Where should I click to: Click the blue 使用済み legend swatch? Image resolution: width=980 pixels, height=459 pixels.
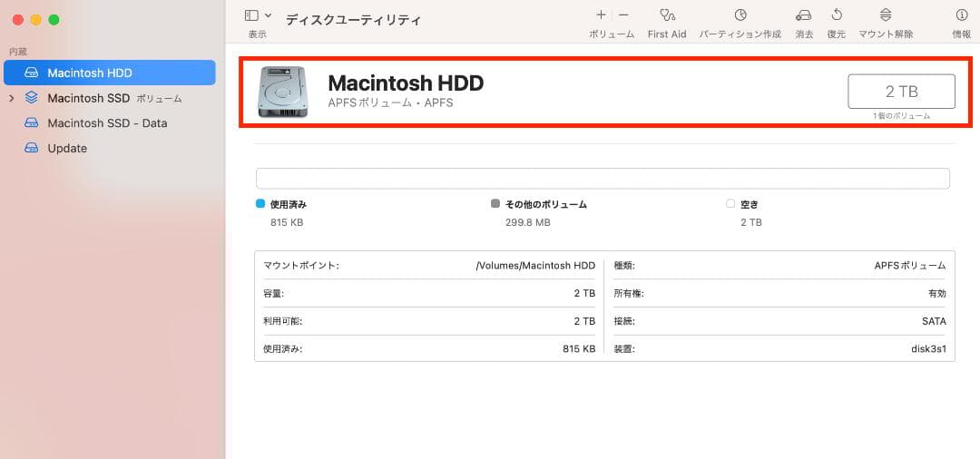click(260, 203)
